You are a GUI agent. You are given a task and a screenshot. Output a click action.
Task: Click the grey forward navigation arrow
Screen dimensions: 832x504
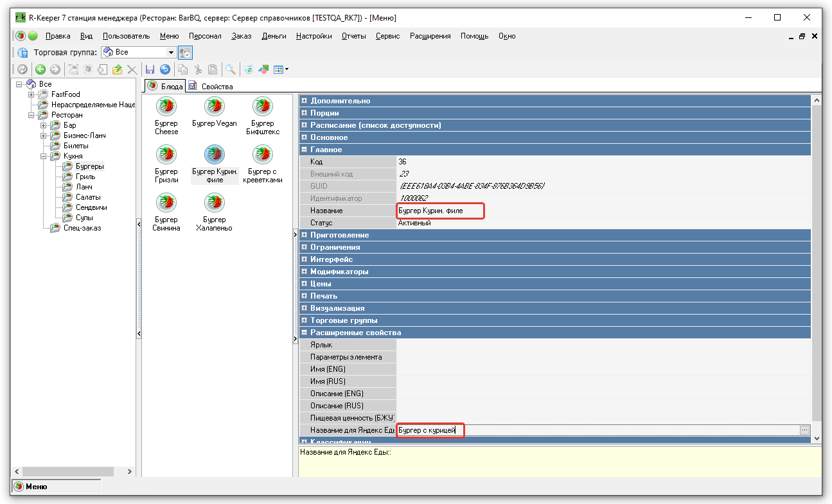(x=55, y=69)
